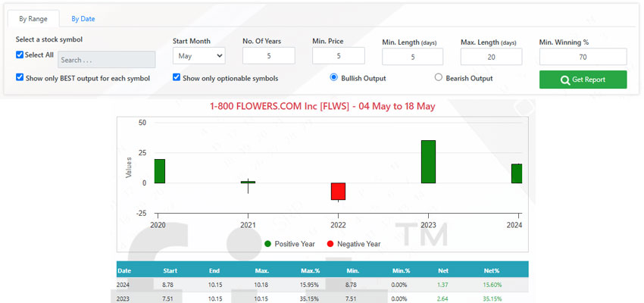Viewport: 644px width, 303px height.
Task: Select the Bullish Output radio button
Action: click(334, 77)
